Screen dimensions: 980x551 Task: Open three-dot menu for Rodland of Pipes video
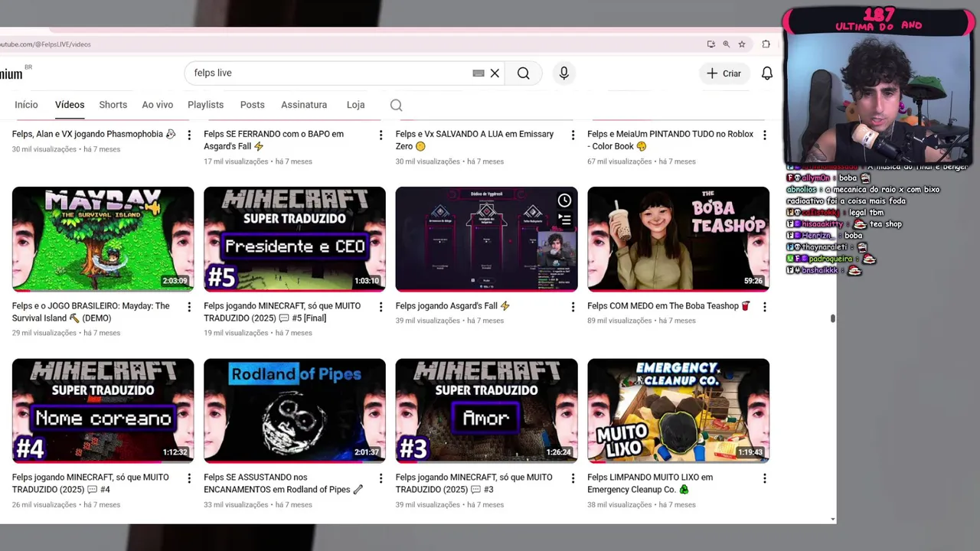click(381, 478)
